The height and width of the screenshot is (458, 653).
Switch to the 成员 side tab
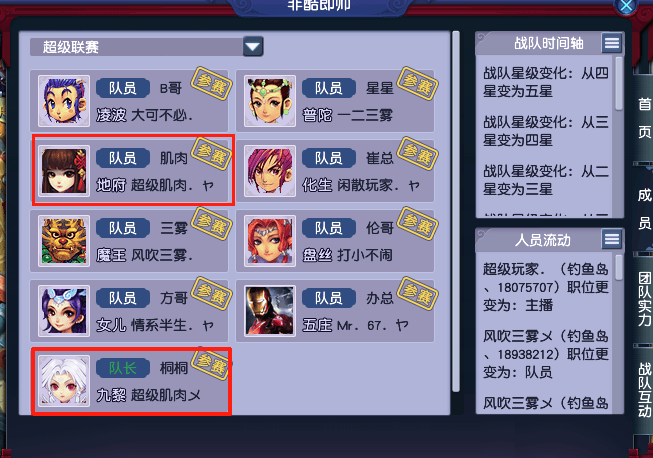[644, 209]
